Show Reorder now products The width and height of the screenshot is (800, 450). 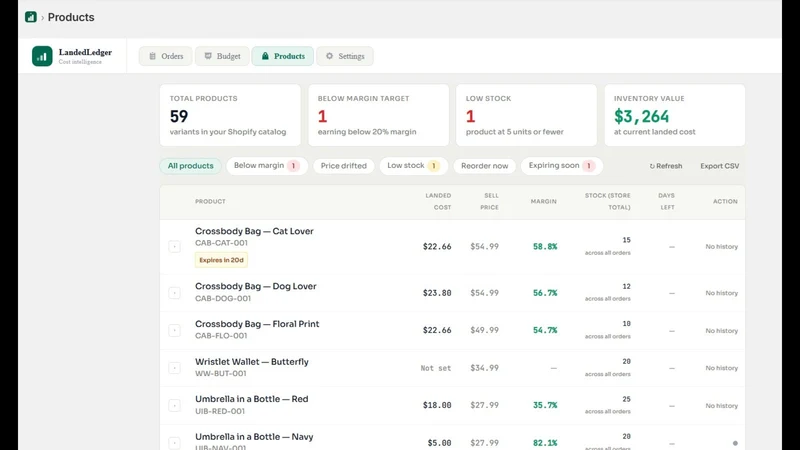(x=484, y=166)
